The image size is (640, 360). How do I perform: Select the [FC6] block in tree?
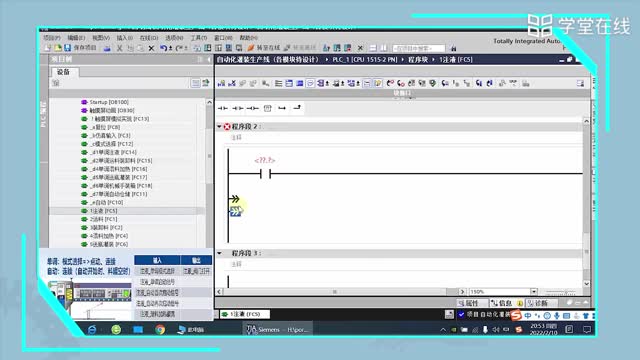tap(105, 244)
